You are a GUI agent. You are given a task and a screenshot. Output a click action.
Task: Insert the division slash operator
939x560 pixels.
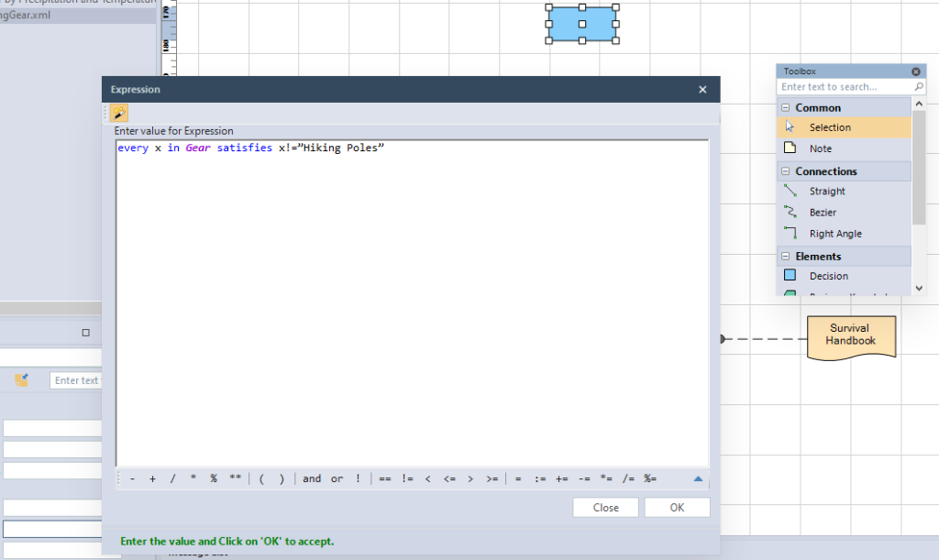pyautogui.click(x=172, y=478)
